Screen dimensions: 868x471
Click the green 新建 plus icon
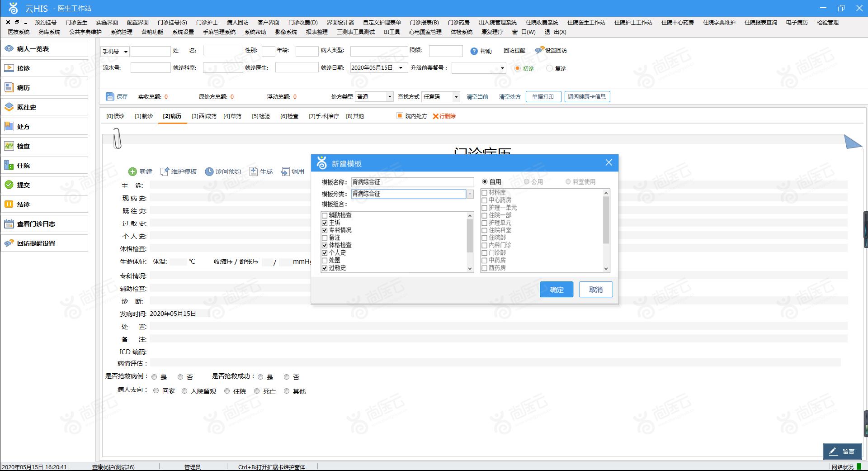pyautogui.click(x=132, y=171)
